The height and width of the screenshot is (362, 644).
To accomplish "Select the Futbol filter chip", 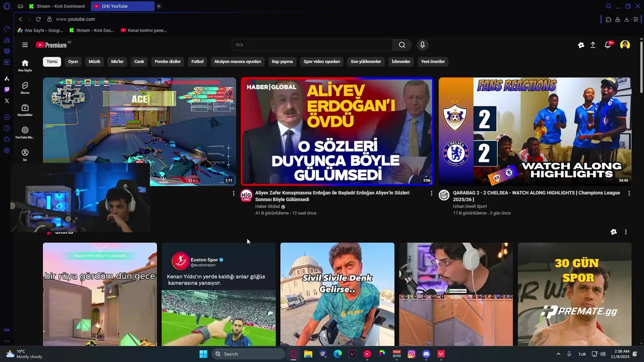I will 197,61.
